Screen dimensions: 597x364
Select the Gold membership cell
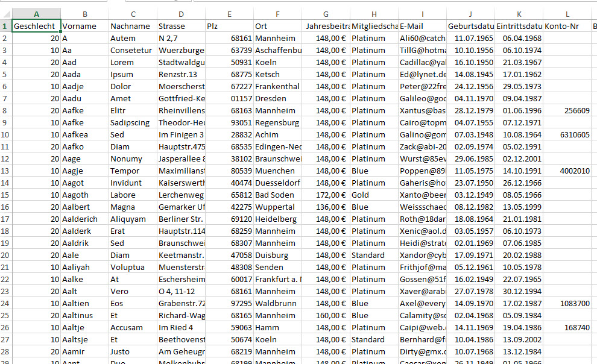tap(374, 195)
